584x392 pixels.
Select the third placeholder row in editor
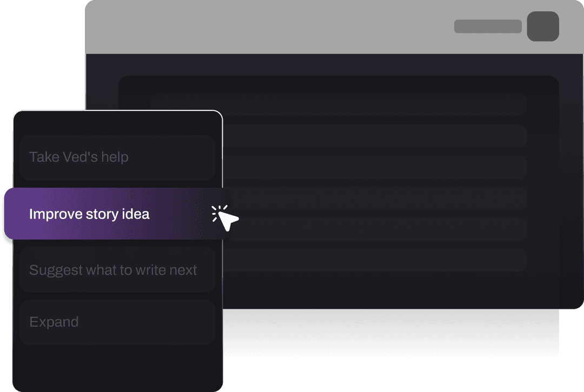coord(375,167)
